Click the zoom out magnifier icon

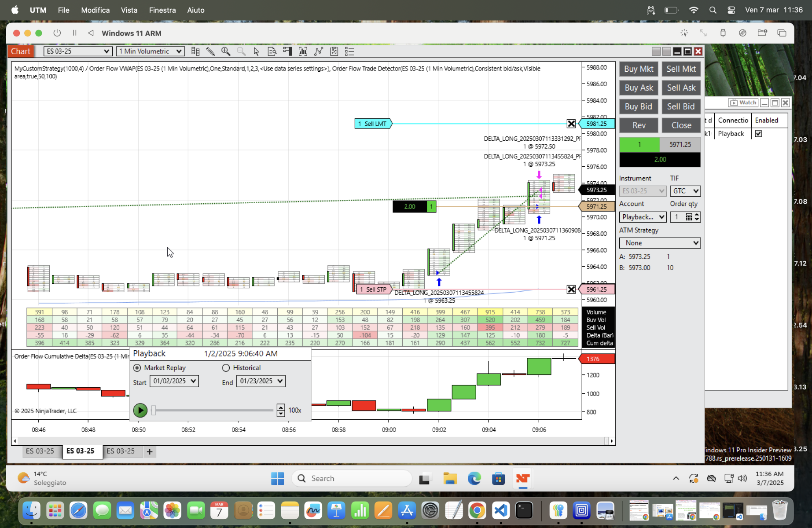[241, 51]
